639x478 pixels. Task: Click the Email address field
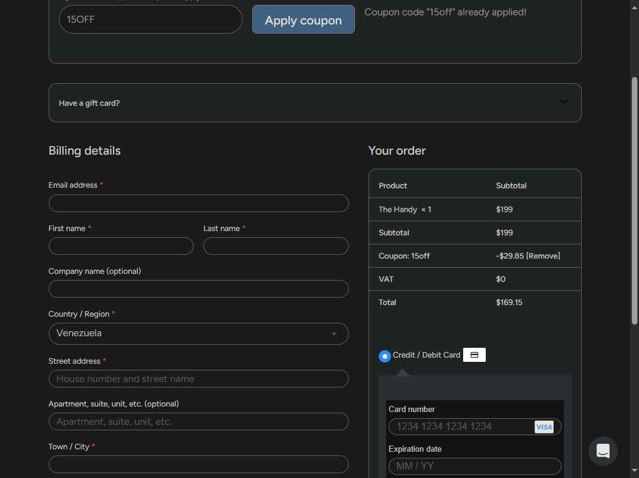click(x=198, y=203)
